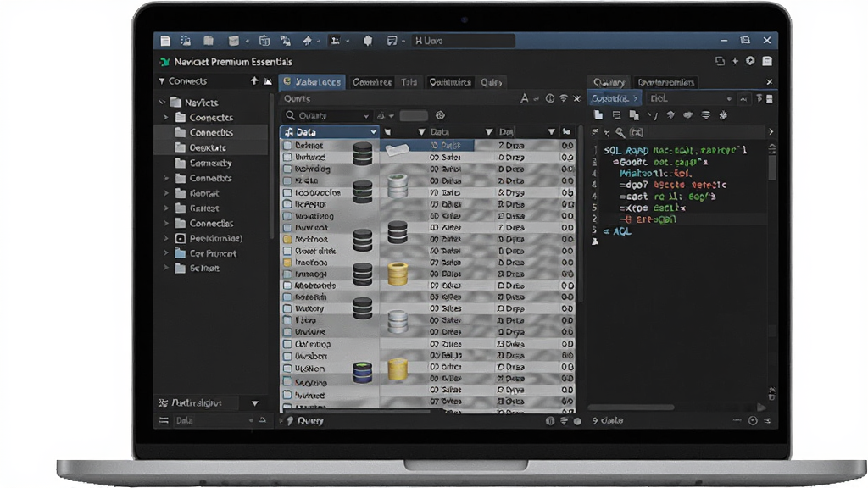
Task: Click the lightbulb icon beside bottom Query label
Action: 290,421
